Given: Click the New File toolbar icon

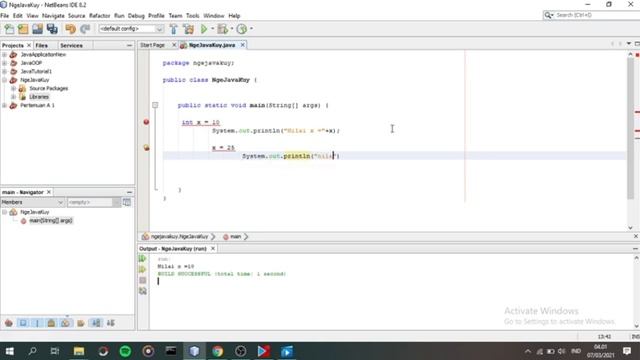Looking at the screenshot, I should (x=9, y=29).
